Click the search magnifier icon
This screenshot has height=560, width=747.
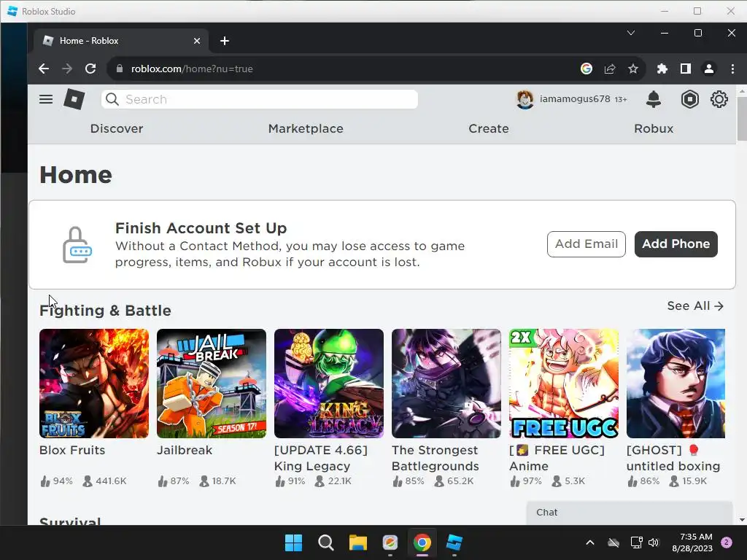(x=112, y=99)
